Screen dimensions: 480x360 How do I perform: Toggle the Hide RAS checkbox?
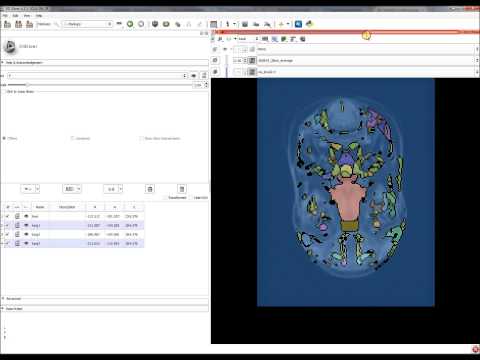191,198
